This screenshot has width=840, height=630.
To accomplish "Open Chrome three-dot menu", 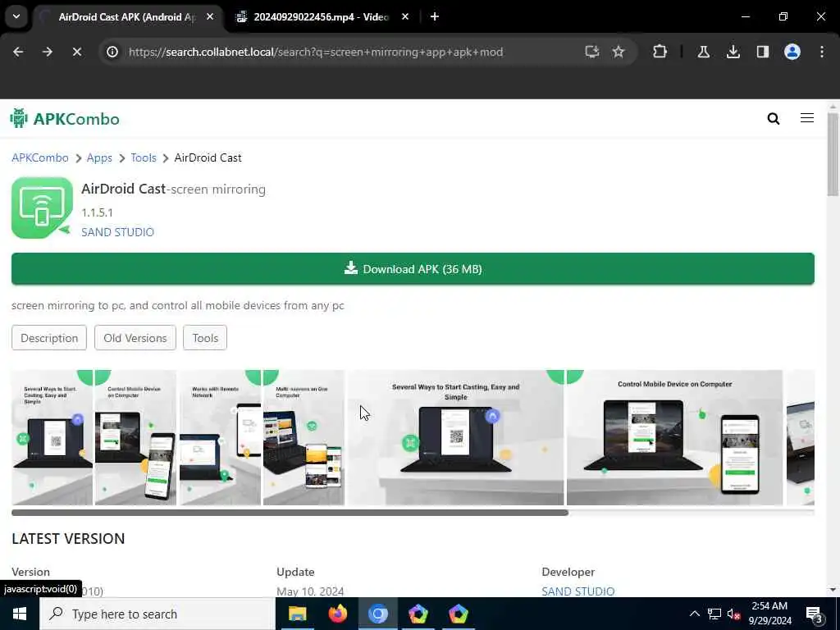I will [821, 52].
